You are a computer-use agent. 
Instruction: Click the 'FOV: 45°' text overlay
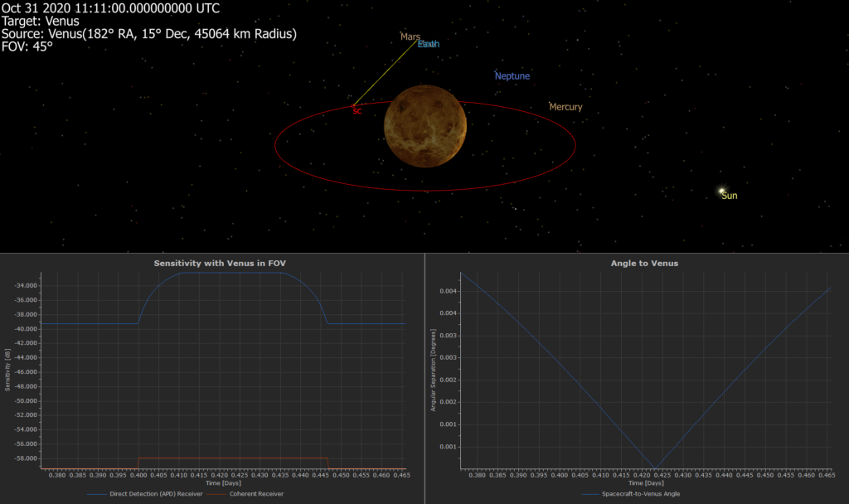click(x=27, y=46)
